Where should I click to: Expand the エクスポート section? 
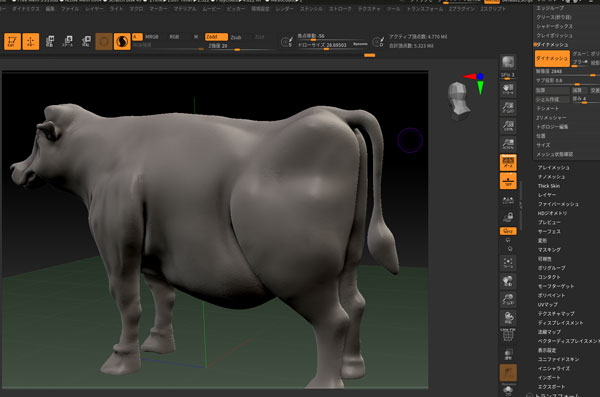pos(551,387)
